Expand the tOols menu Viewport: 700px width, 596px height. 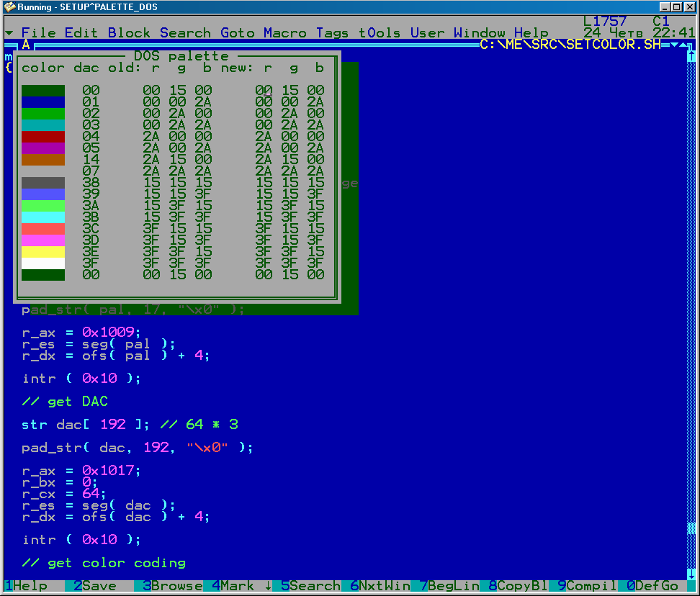tap(381, 33)
